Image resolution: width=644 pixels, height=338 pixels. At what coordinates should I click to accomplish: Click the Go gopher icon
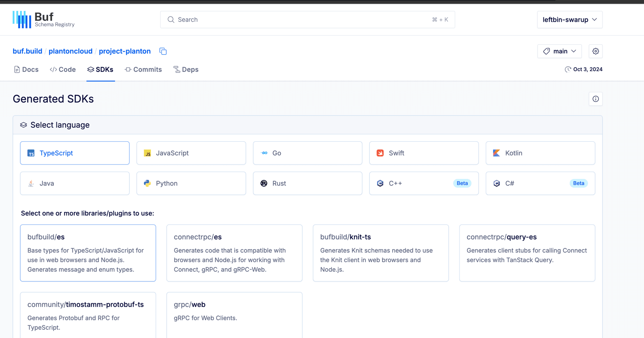point(264,153)
